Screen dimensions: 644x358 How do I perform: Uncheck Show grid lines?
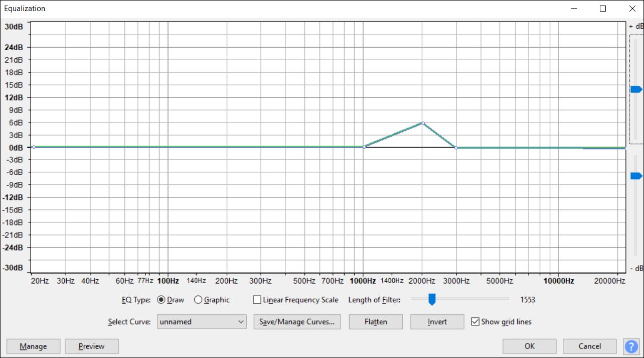click(x=475, y=321)
